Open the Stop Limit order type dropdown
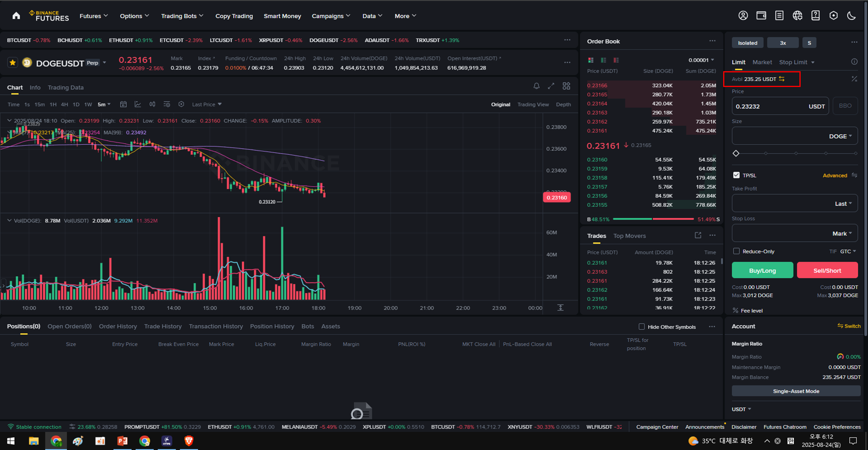 (x=797, y=62)
